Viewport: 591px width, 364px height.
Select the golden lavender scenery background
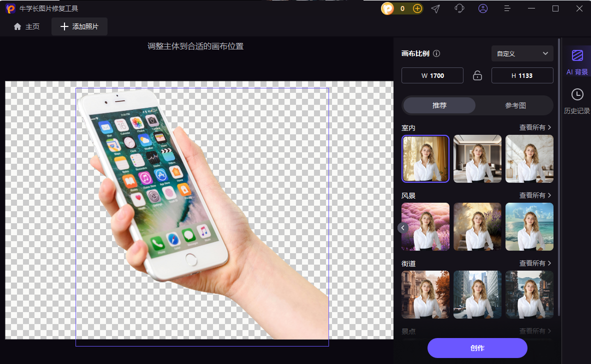point(477,227)
